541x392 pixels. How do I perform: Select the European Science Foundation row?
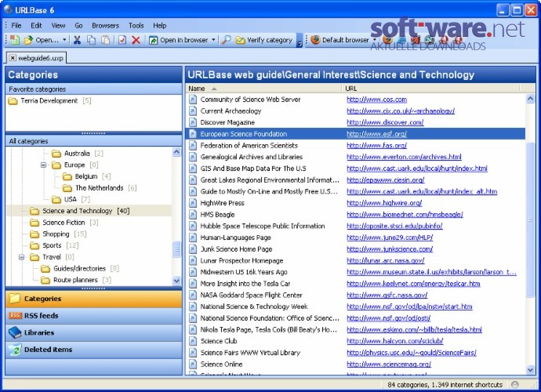pos(355,134)
